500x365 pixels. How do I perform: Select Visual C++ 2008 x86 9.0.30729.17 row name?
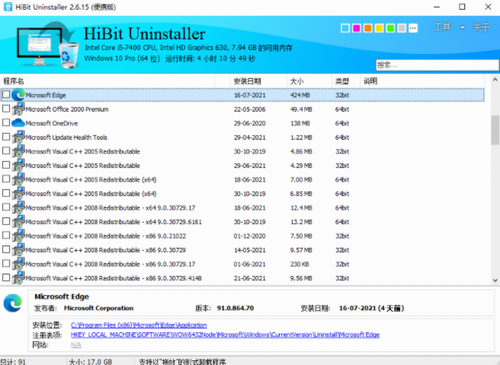coord(110,264)
